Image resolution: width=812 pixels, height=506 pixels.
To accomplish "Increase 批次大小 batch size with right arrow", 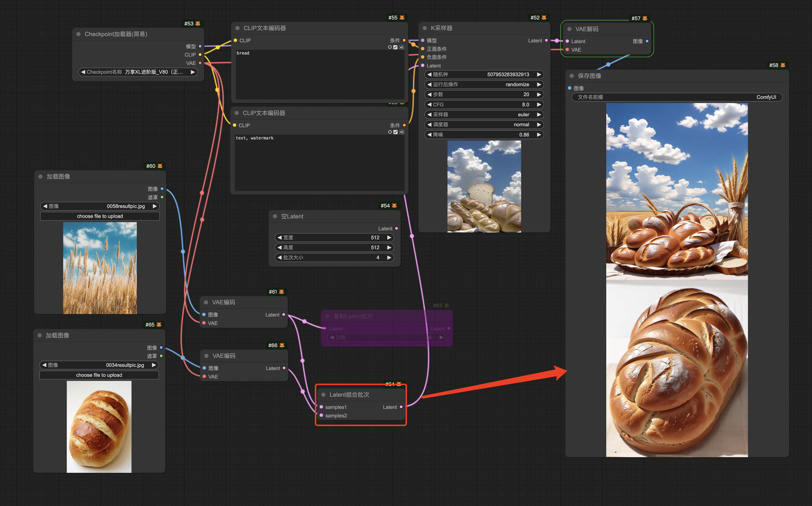I will click(x=389, y=257).
